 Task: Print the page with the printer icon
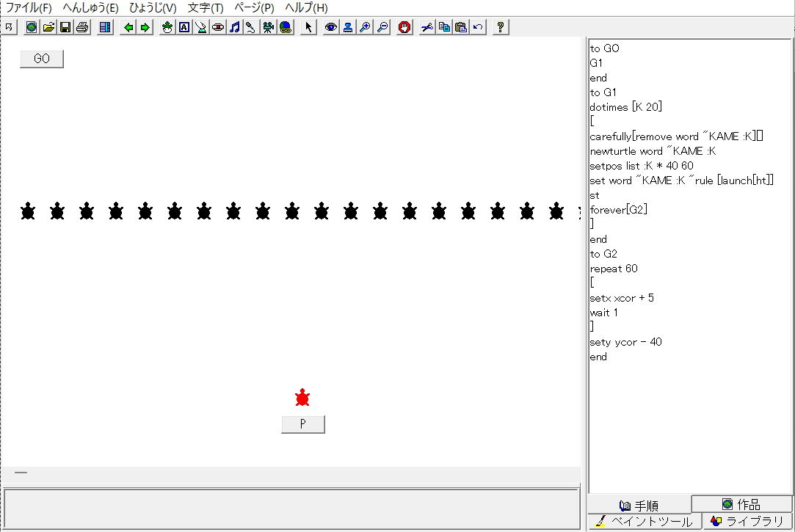(82, 27)
